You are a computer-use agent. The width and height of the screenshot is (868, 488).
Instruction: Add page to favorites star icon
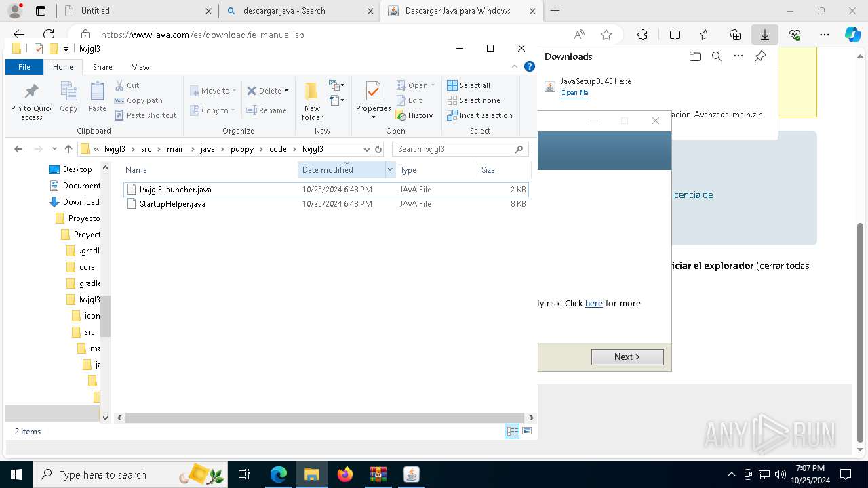pyautogui.click(x=606, y=35)
